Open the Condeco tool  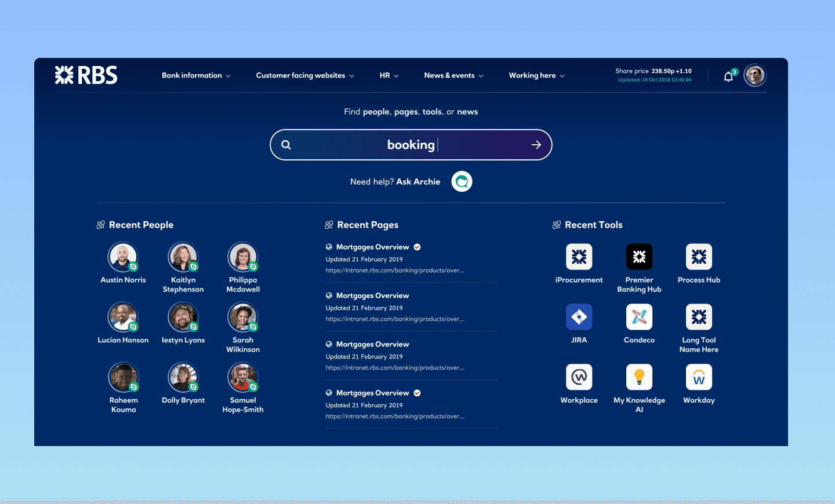(639, 317)
